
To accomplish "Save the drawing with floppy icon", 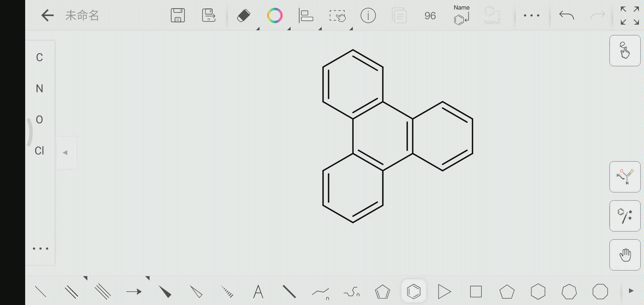I will 178,15.
